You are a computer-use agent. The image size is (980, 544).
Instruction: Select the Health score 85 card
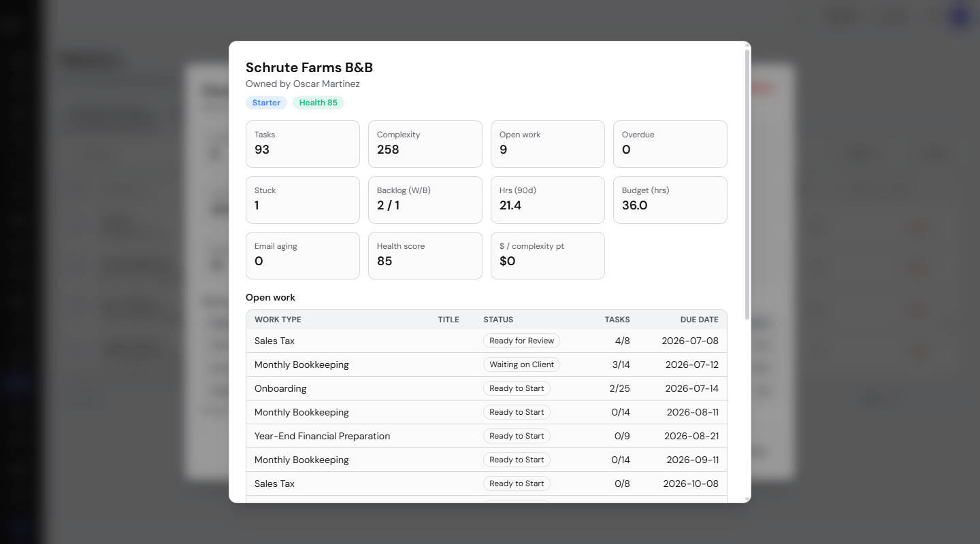pyautogui.click(x=425, y=256)
